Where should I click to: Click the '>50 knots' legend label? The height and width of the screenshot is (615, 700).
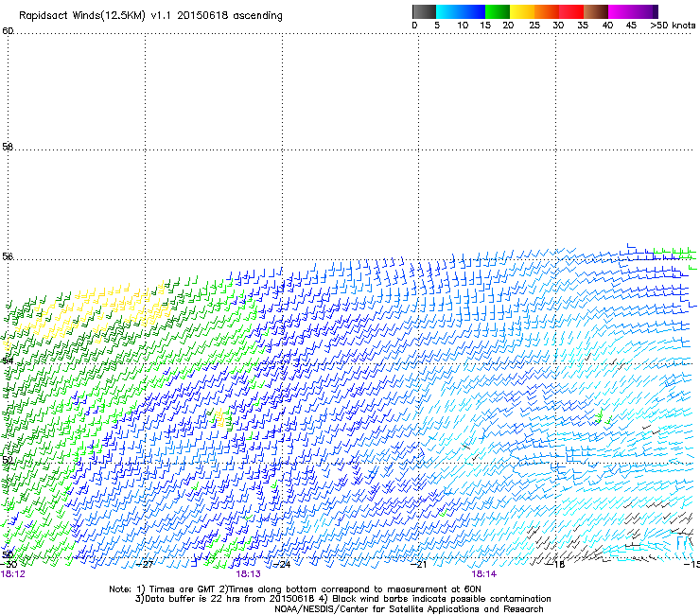[673, 26]
